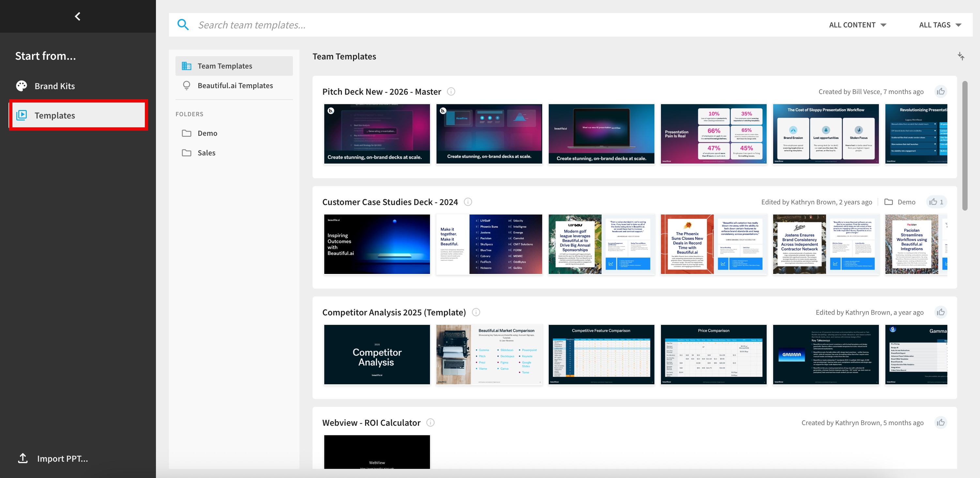Click 'Edited by Kathryn Brown, 2 years ago'
Screen dimensions: 980x478
click(x=817, y=202)
